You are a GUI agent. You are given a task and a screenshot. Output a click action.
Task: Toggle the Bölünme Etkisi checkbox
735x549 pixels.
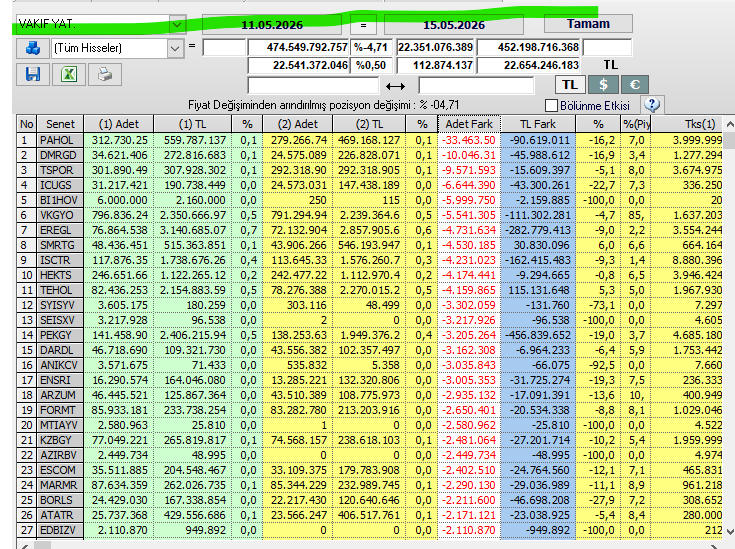pyautogui.click(x=552, y=105)
